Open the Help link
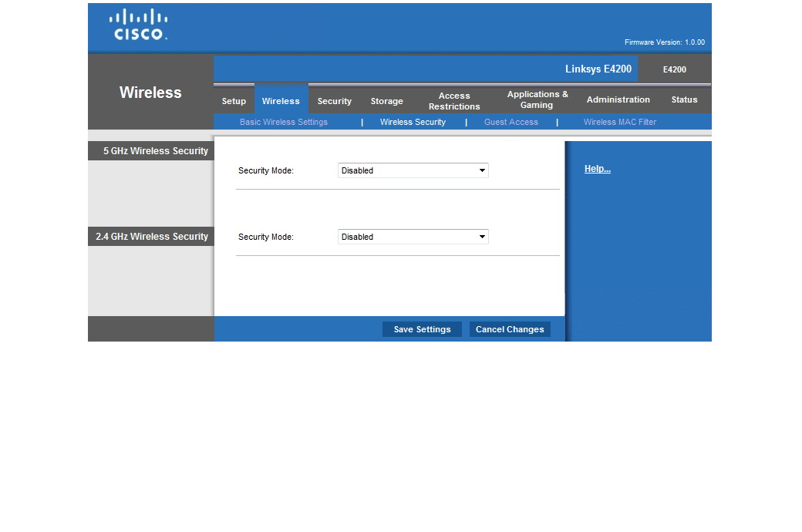Viewport: 802px width, 532px height. pyautogui.click(x=597, y=169)
